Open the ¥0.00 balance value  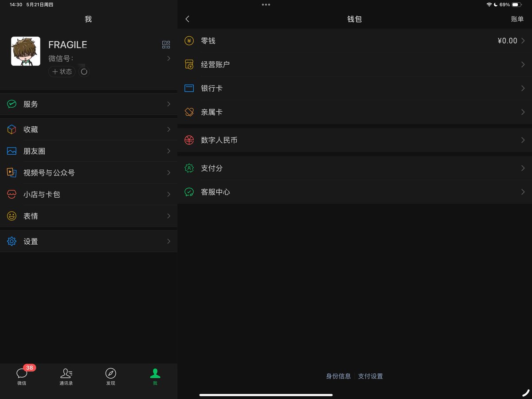click(x=508, y=41)
